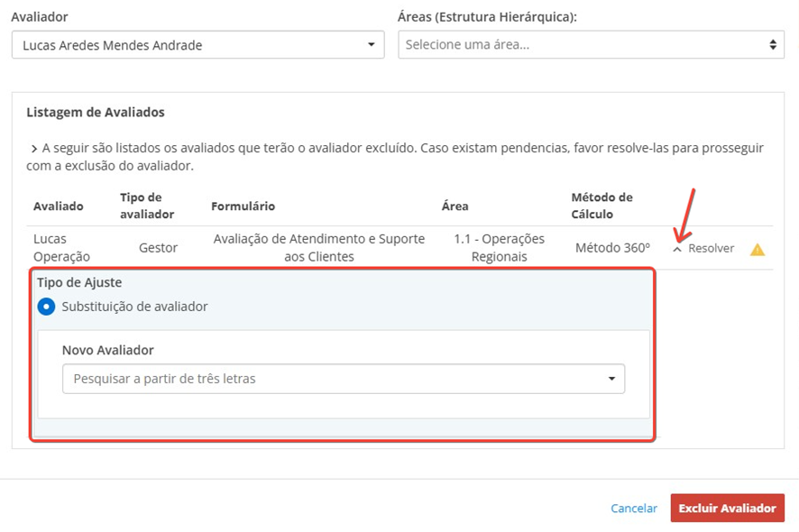Click the chevron icon beside Resolver
This screenshot has height=532, width=799.
click(677, 249)
